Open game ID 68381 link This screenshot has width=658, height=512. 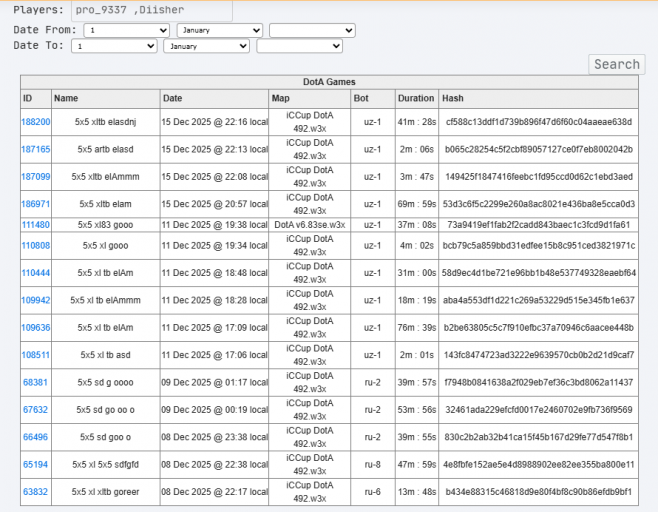pos(35,382)
